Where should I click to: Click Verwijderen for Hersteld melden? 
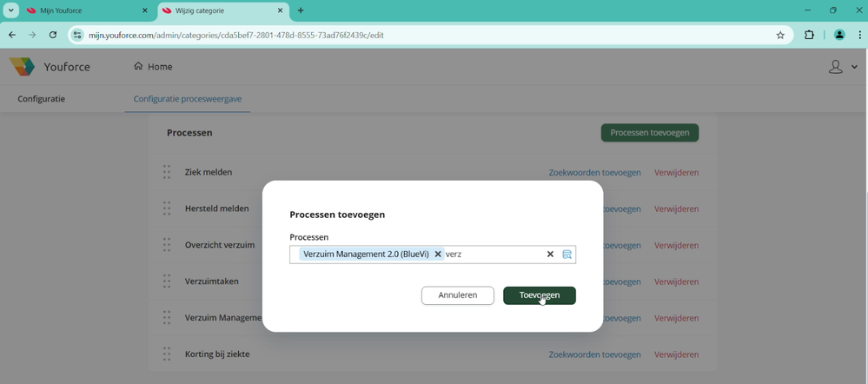coord(676,209)
